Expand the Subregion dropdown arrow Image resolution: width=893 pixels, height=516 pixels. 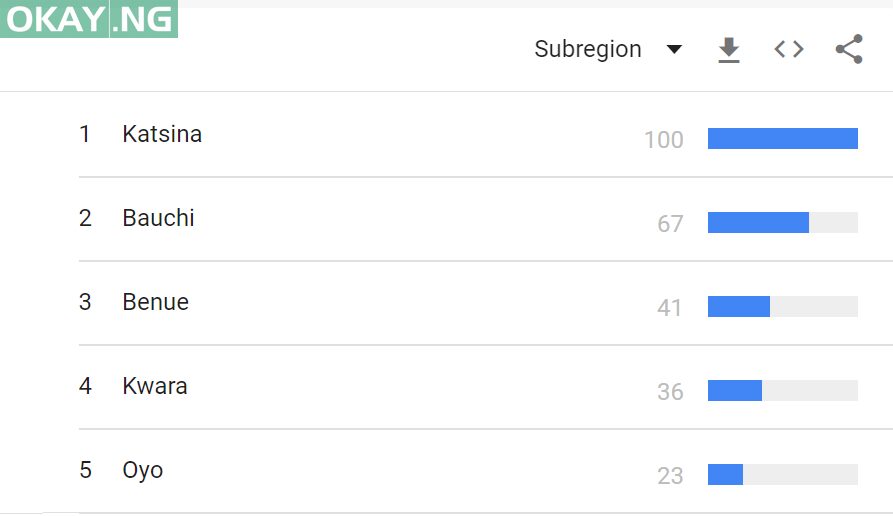[x=674, y=49]
